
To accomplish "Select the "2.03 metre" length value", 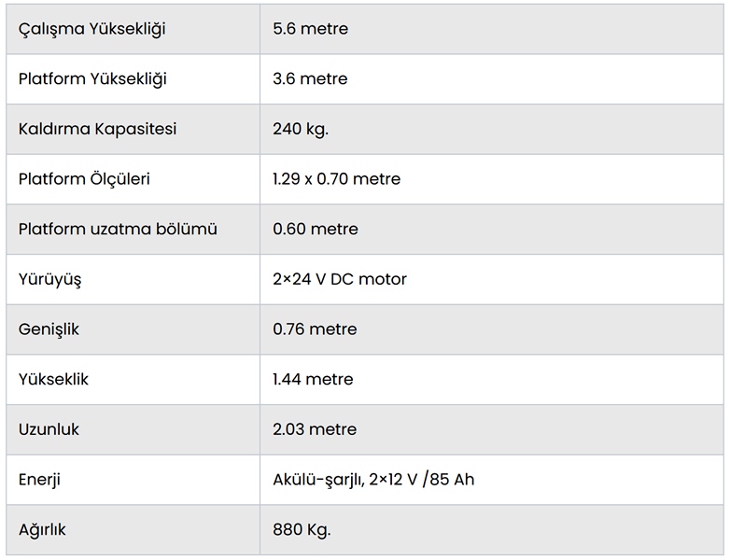I will [315, 429].
